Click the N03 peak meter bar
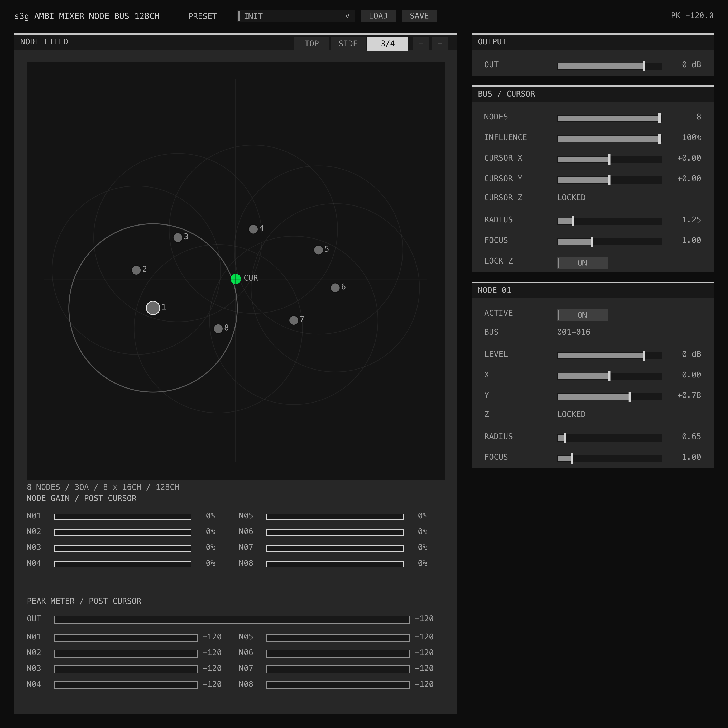The height and width of the screenshot is (728, 728). (x=126, y=669)
